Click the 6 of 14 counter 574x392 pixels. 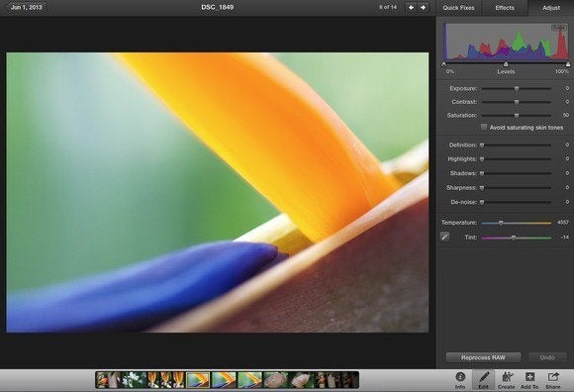[388, 7]
